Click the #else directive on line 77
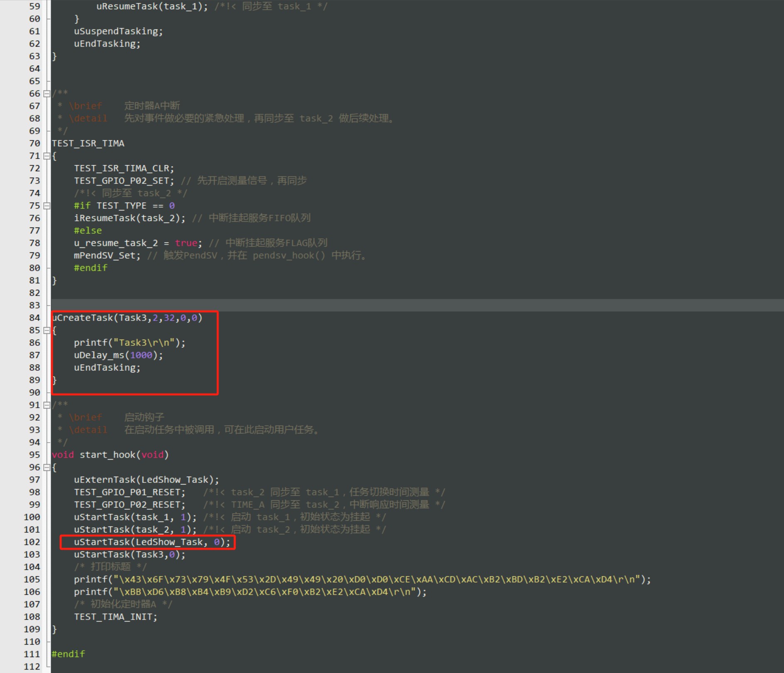The width and height of the screenshot is (784, 673). pyautogui.click(x=88, y=230)
